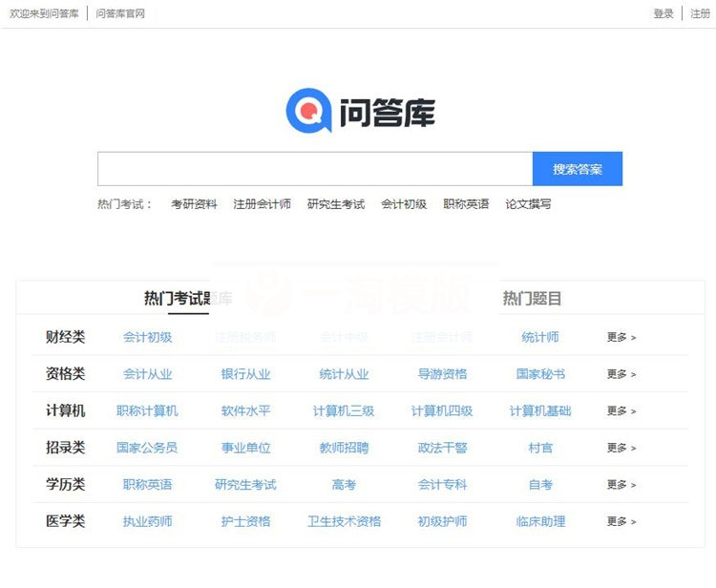This screenshot has height=588, width=716.
Task: Expand 更多 in the 医学类 row
Action: click(x=621, y=521)
